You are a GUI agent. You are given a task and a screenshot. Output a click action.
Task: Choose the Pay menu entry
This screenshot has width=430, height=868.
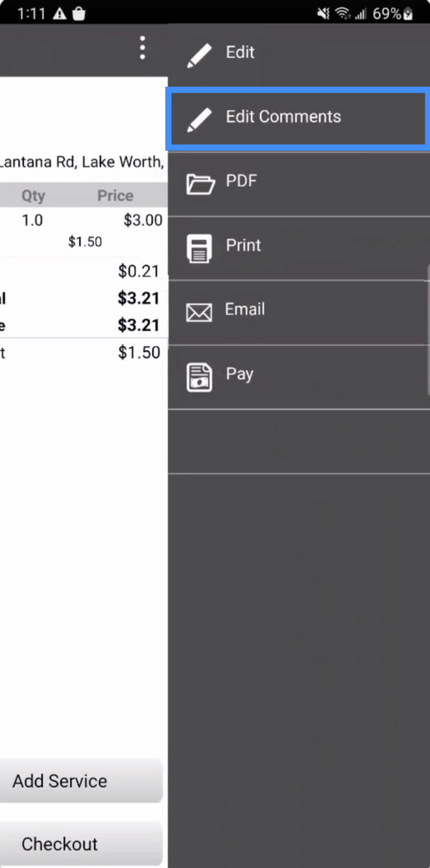click(240, 374)
